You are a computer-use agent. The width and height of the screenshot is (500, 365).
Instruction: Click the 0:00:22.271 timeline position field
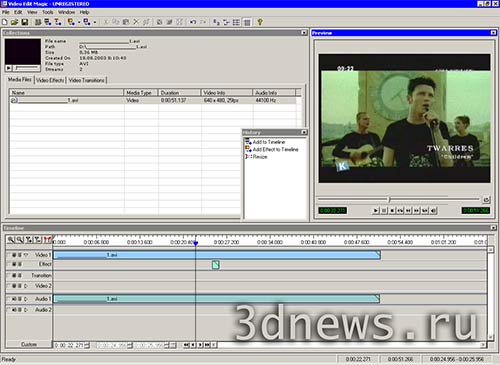(x=69, y=345)
